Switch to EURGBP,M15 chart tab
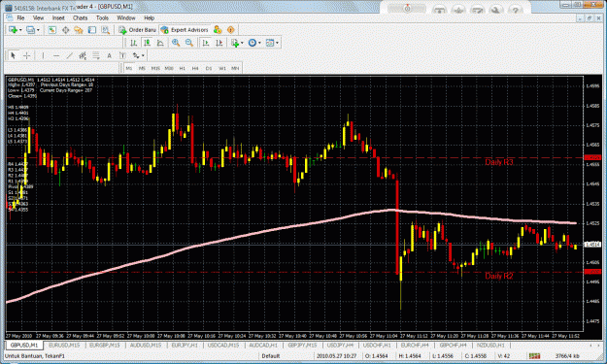The image size is (607, 364). 105,345
